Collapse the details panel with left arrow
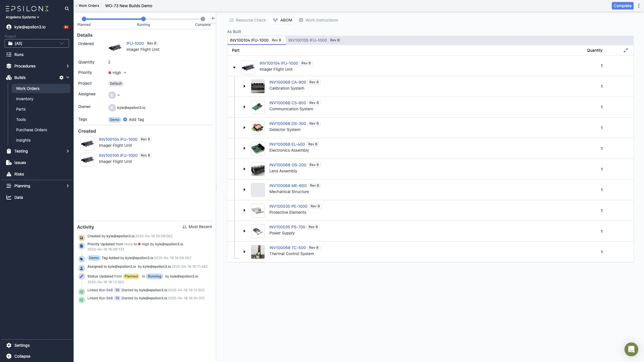 213,18
